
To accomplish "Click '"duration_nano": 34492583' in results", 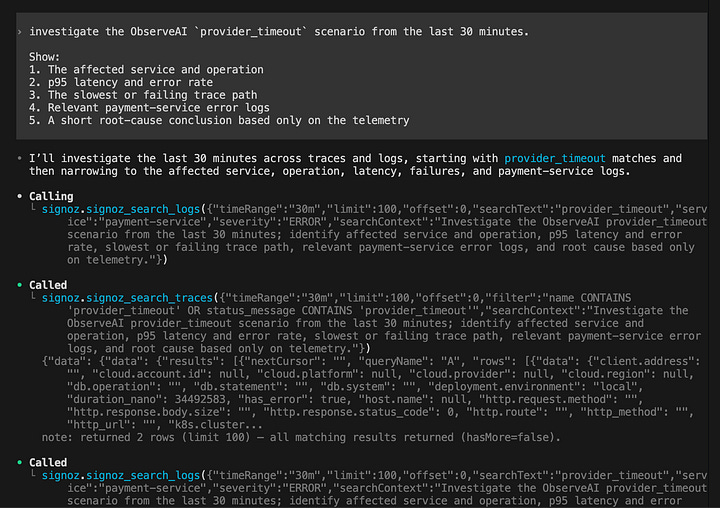I will point(146,399).
